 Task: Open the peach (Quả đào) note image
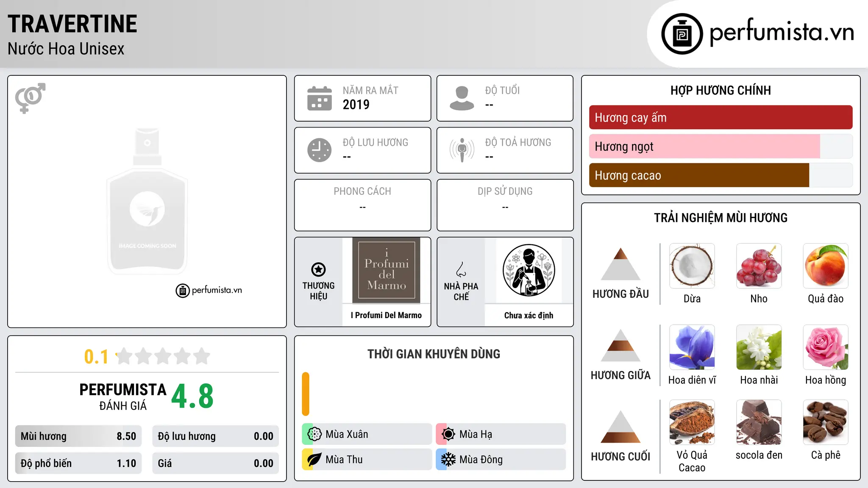tap(826, 266)
